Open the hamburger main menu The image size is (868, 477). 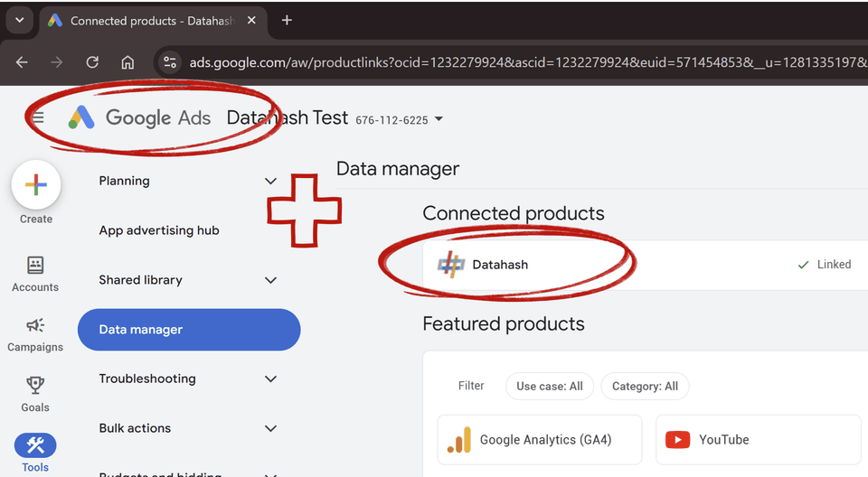(x=38, y=117)
